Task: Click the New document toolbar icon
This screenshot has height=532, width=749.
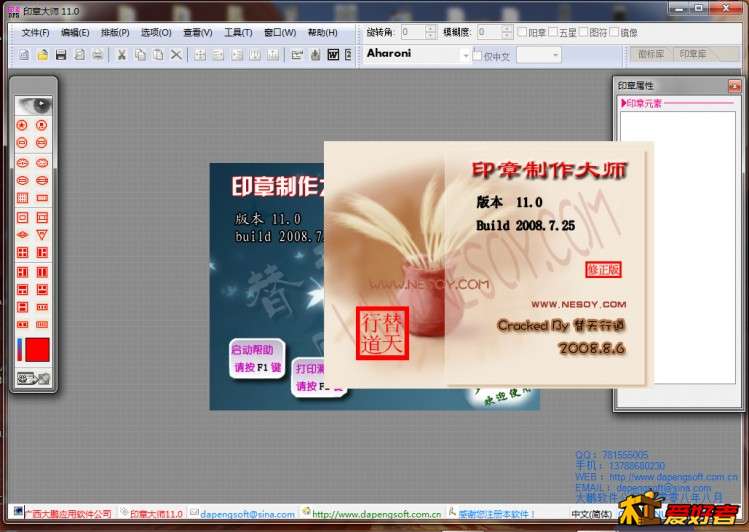Action: 24,55
